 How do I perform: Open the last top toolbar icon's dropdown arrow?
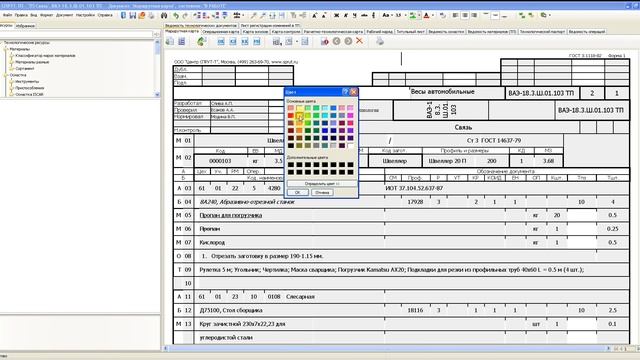550,16
